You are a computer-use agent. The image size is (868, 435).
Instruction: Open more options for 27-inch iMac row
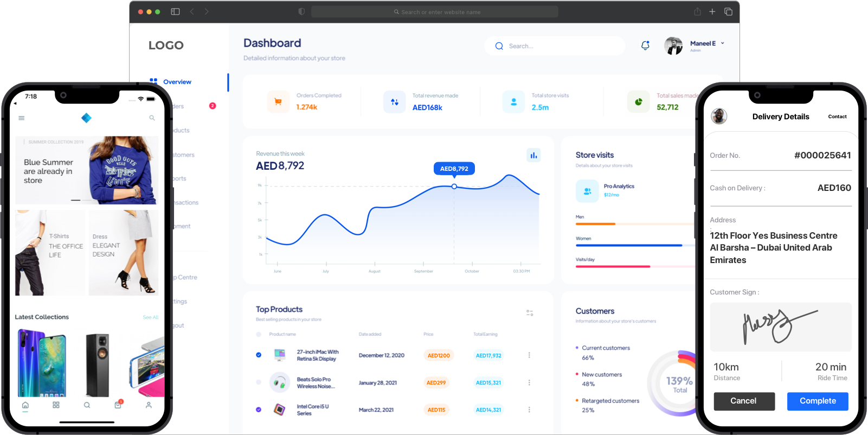[529, 355]
